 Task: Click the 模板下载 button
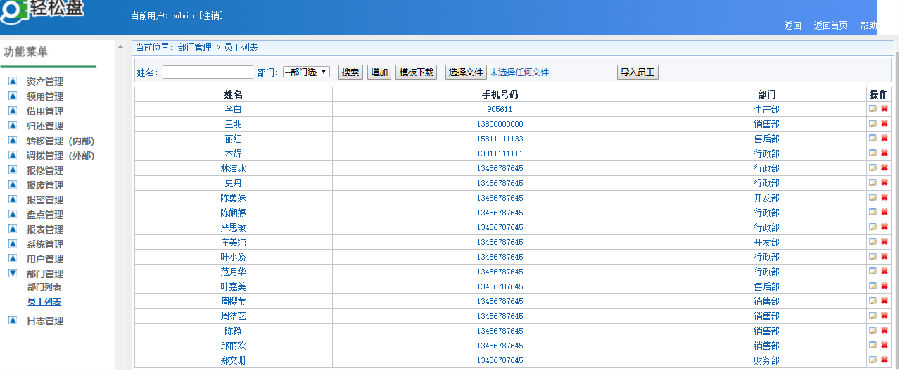417,72
